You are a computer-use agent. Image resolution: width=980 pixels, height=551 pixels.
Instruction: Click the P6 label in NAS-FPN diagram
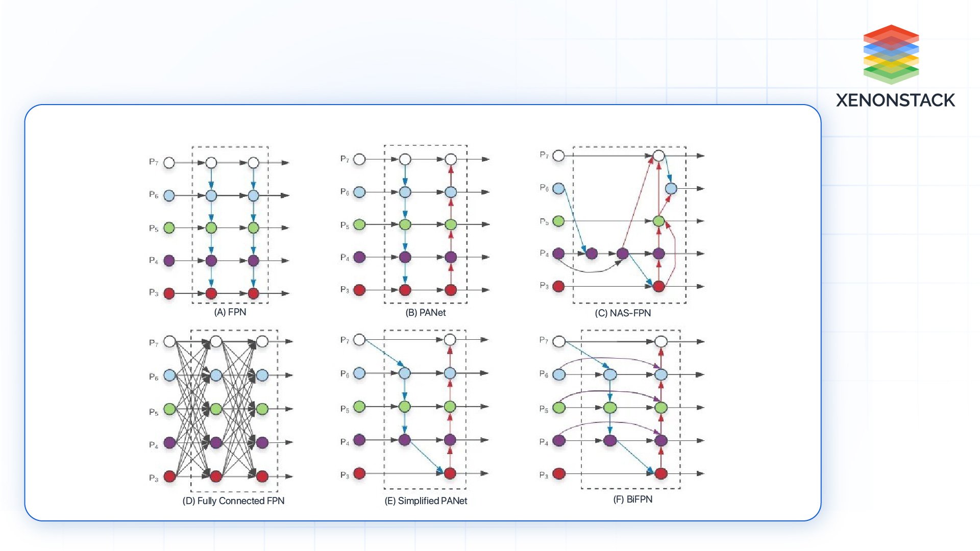click(x=545, y=188)
